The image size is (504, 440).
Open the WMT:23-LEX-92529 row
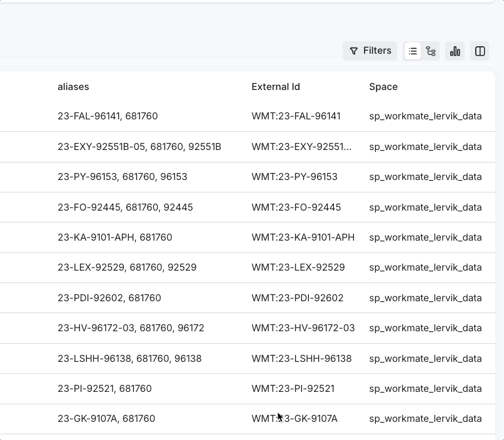(x=298, y=267)
